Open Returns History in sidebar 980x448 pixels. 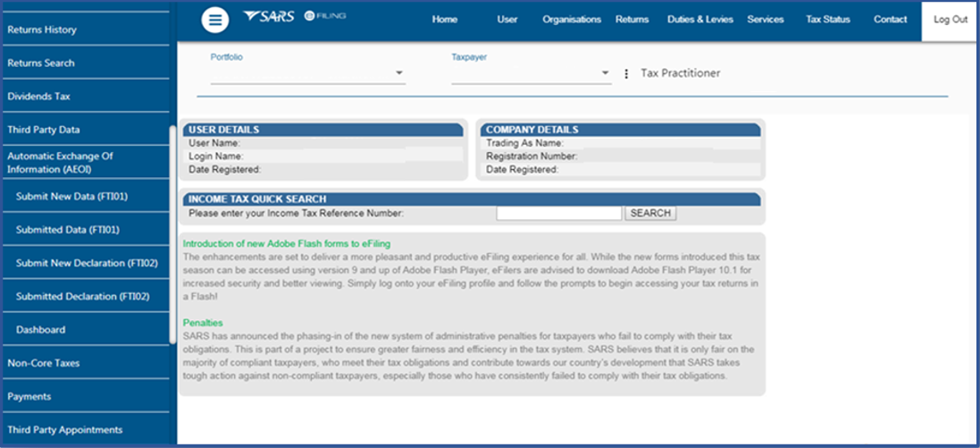click(x=42, y=30)
